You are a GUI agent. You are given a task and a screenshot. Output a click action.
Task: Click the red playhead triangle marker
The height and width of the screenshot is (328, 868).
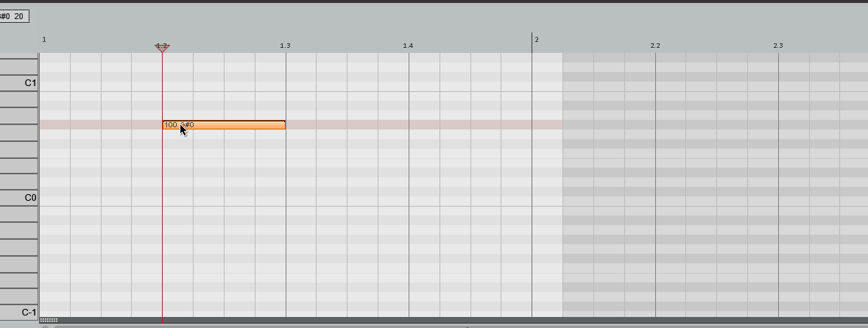point(162,48)
